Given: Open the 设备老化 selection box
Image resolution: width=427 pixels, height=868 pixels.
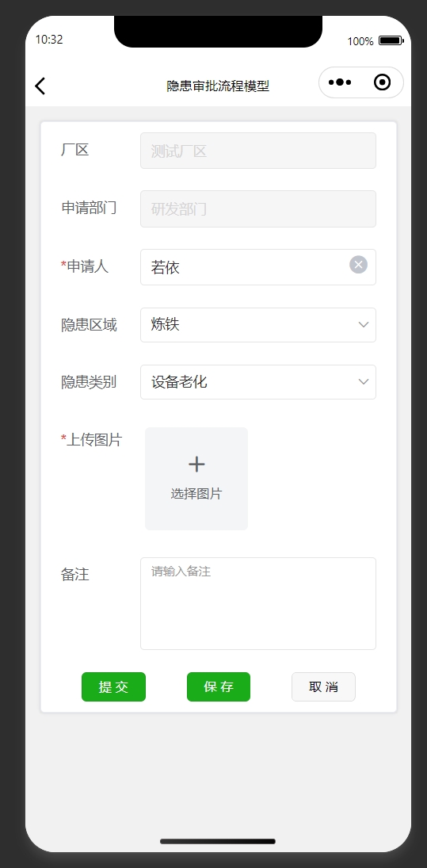Looking at the screenshot, I should pyautogui.click(x=257, y=382).
